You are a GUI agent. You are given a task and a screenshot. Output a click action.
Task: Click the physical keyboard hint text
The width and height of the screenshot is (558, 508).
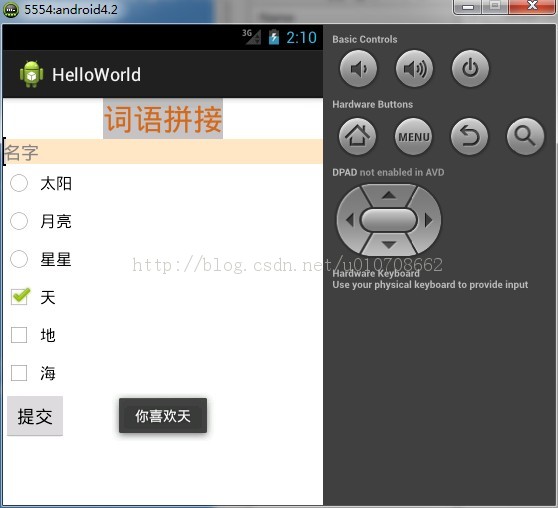coord(430,285)
